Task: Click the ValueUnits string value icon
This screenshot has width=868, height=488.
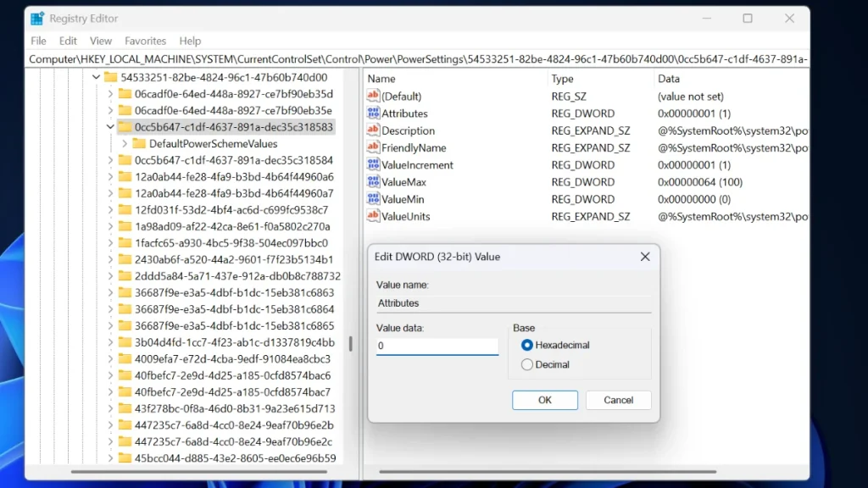Action: [x=373, y=216]
